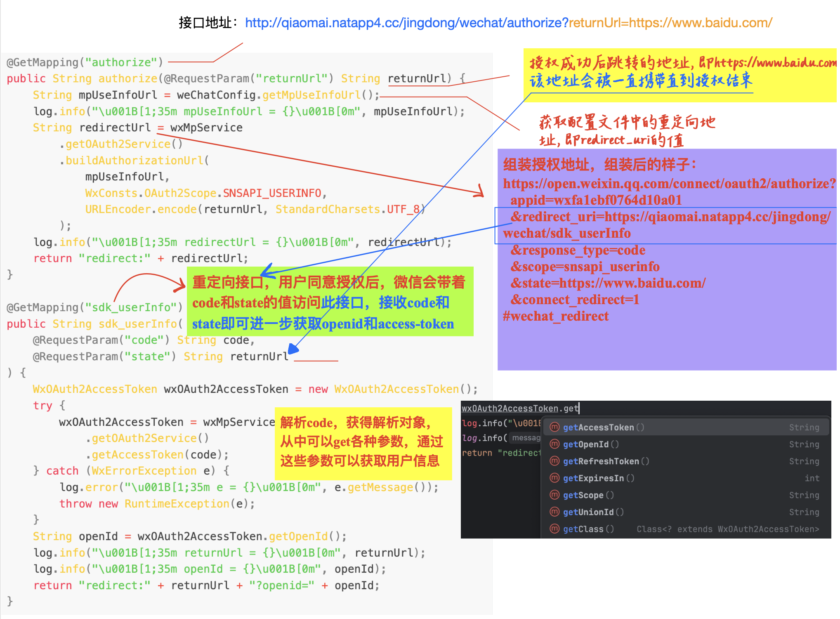Click SNSAPI_USERINFO constant in the code
Viewport: 840px width, 619px height.
click(x=272, y=193)
